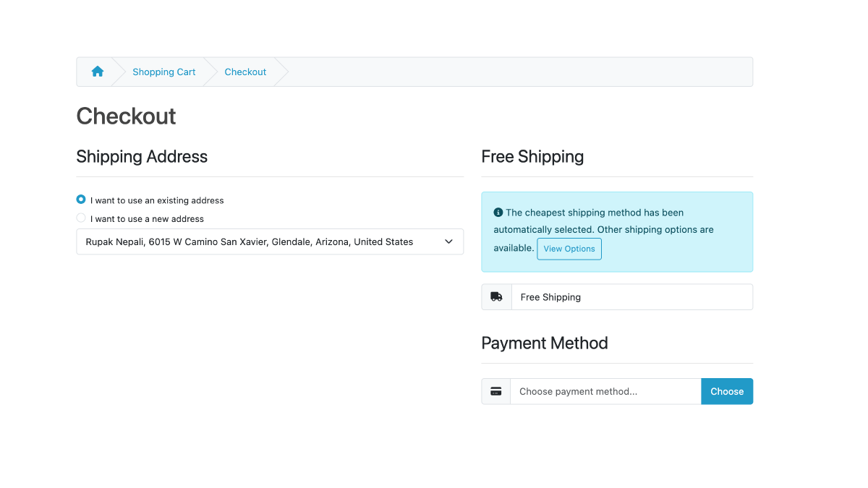Choose "I want to use a new address"
The width and height of the screenshot is (868, 488).
(80, 218)
